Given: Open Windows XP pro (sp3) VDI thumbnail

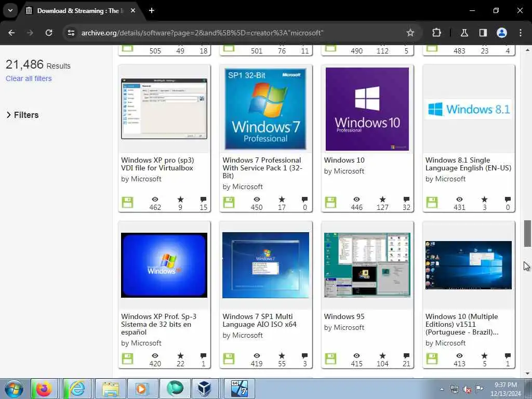Looking at the screenshot, I should click(164, 109).
